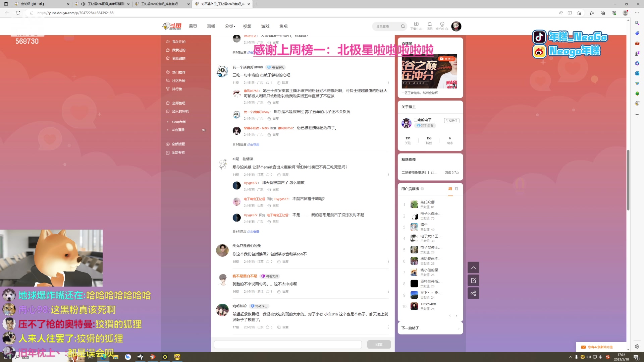Expand the 分类 dropdown in navigation
The width and height of the screenshot is (644, 362).
point(230,26)
